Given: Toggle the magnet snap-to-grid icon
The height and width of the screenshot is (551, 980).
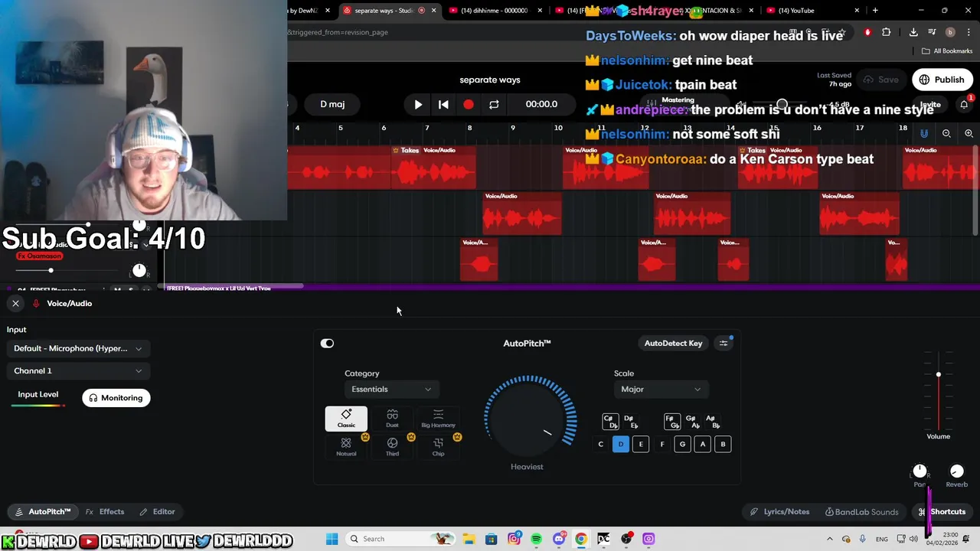Looking at the screenshot, I should pos(924,133).
